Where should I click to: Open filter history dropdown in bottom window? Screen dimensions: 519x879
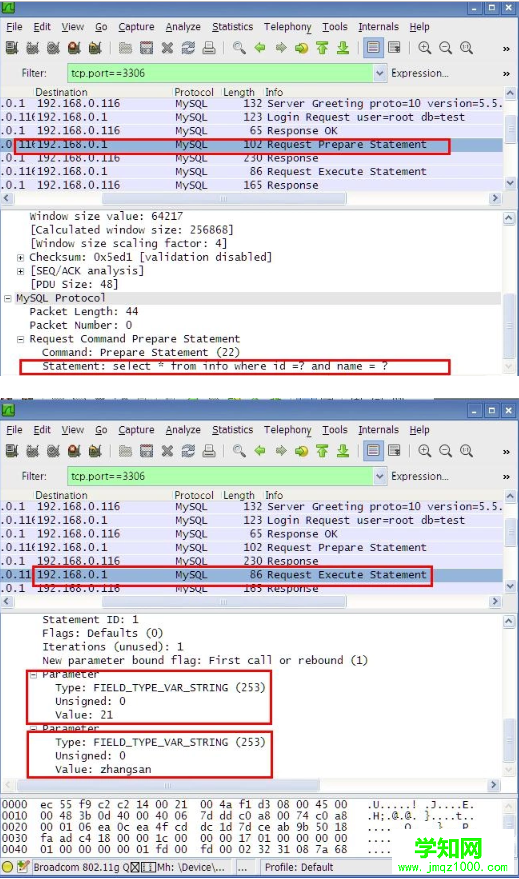380,476
